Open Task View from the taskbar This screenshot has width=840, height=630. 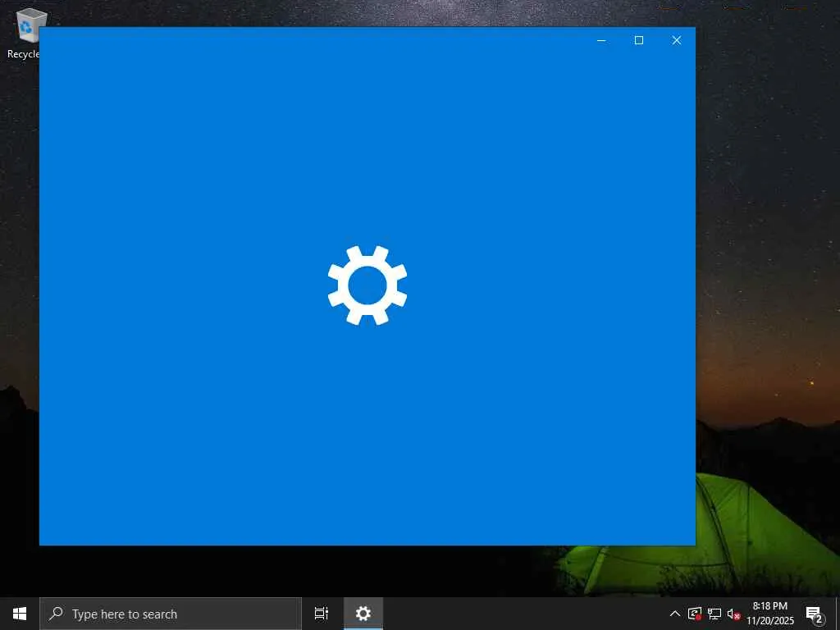click(322, 614)
